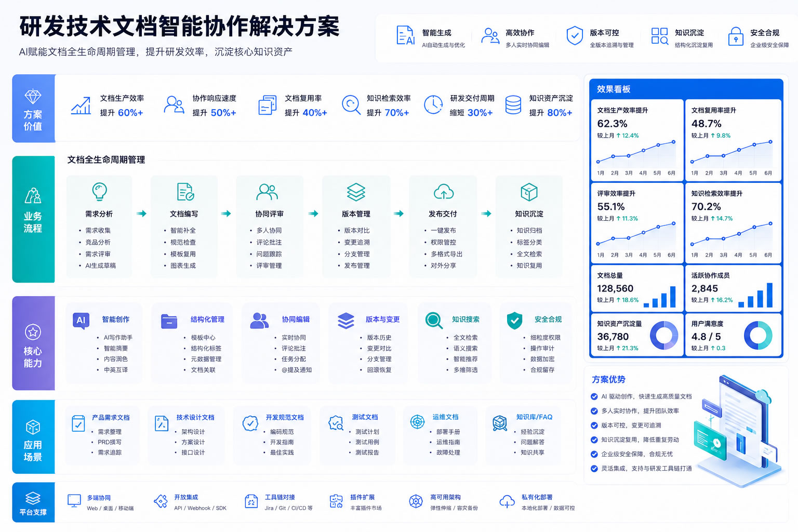Click the 开放集成 connector icon

[x=161, y=501]
